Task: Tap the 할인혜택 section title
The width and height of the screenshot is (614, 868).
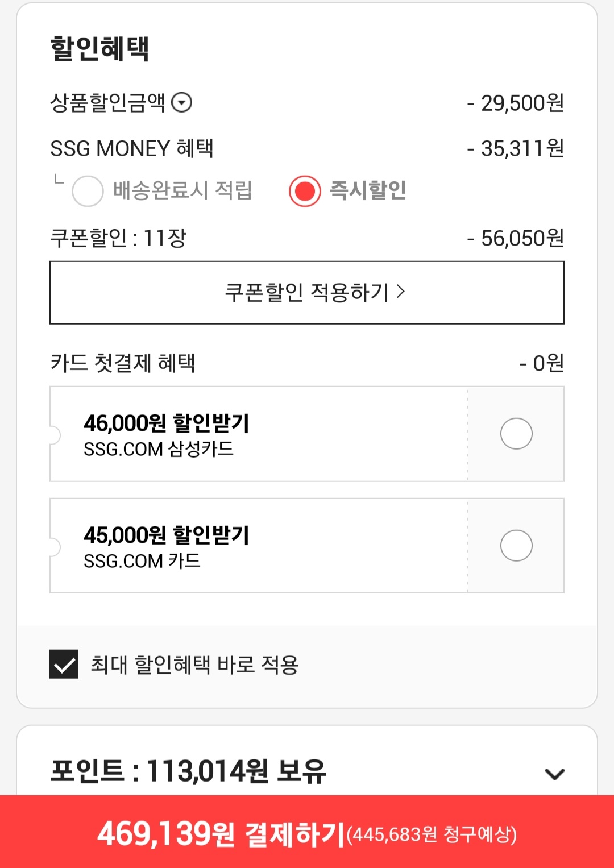Action: (x=99, y=49)
